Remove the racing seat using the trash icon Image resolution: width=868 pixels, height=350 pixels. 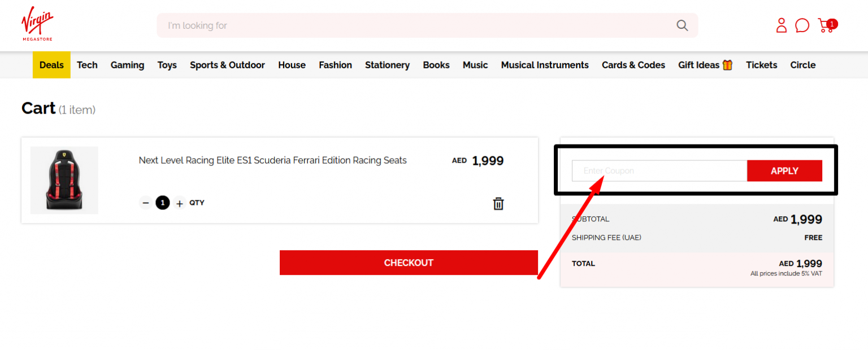click(498, 203)
